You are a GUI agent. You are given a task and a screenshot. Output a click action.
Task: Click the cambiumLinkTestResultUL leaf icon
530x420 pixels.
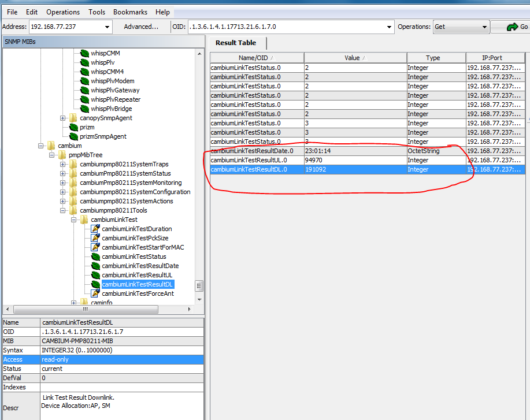(x=96, y=275)
